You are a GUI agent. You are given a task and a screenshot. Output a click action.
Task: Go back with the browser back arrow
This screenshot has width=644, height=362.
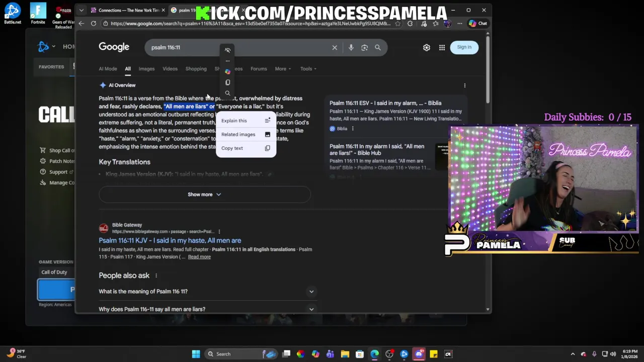(x=82, y=23)
